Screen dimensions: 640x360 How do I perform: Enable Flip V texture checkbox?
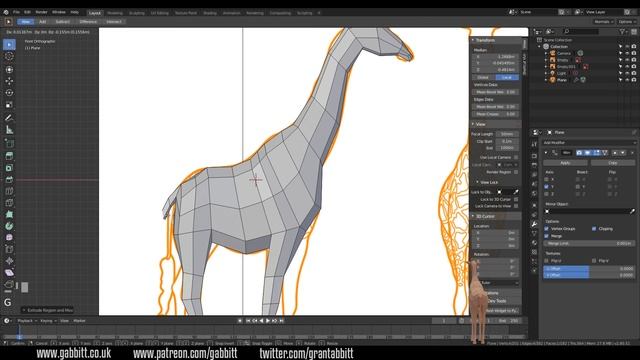pyautogui.click(x=594, y=260)
